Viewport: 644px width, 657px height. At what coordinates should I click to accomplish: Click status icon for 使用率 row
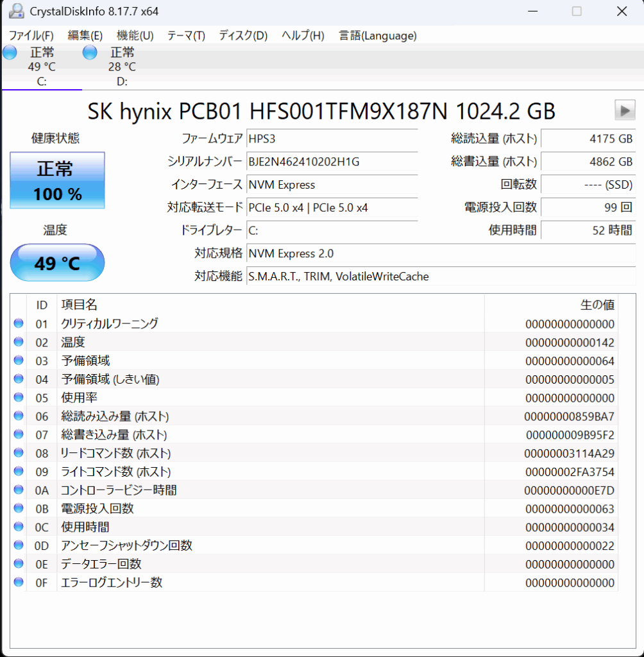19,397
